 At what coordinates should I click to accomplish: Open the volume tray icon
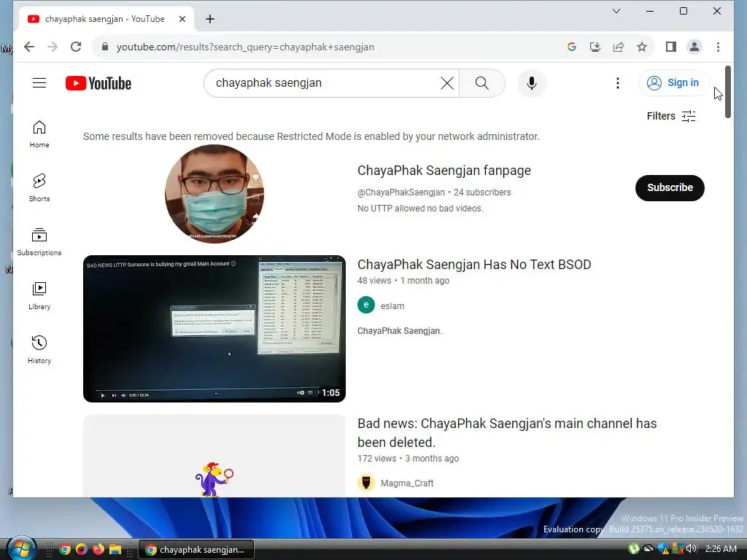(x=692, y=549)
